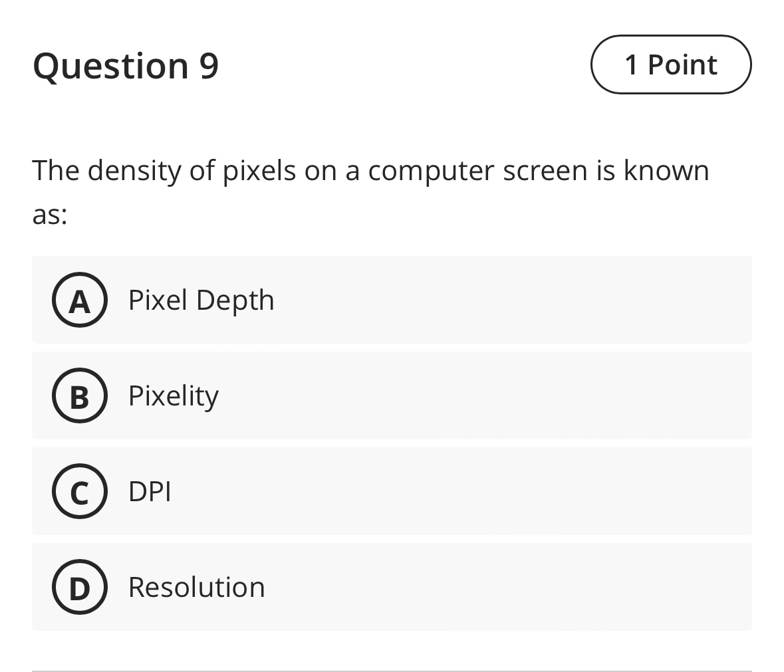Viewport: 784px width, 672px height.
Task: Click the Pixelity answer row
Action: (x=391, y=395)
